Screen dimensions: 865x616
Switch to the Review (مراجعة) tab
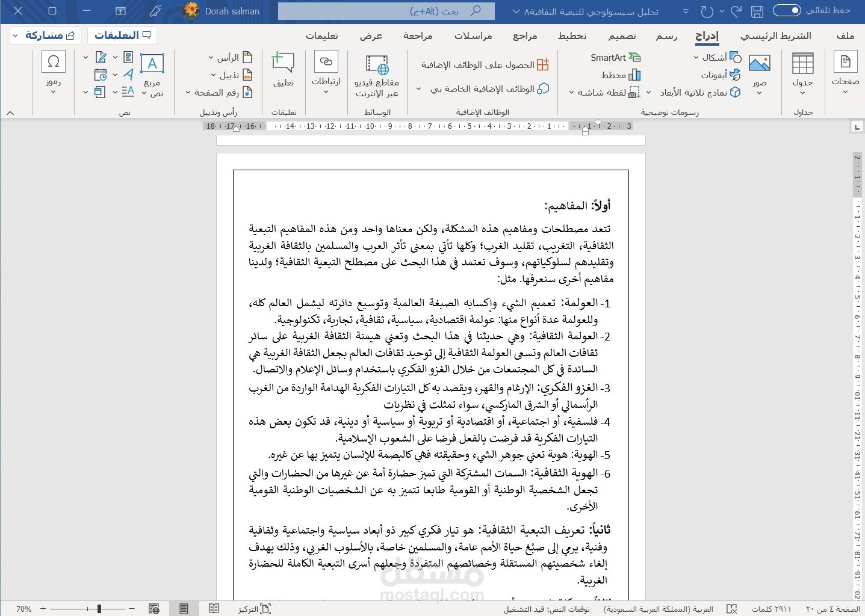418,36
